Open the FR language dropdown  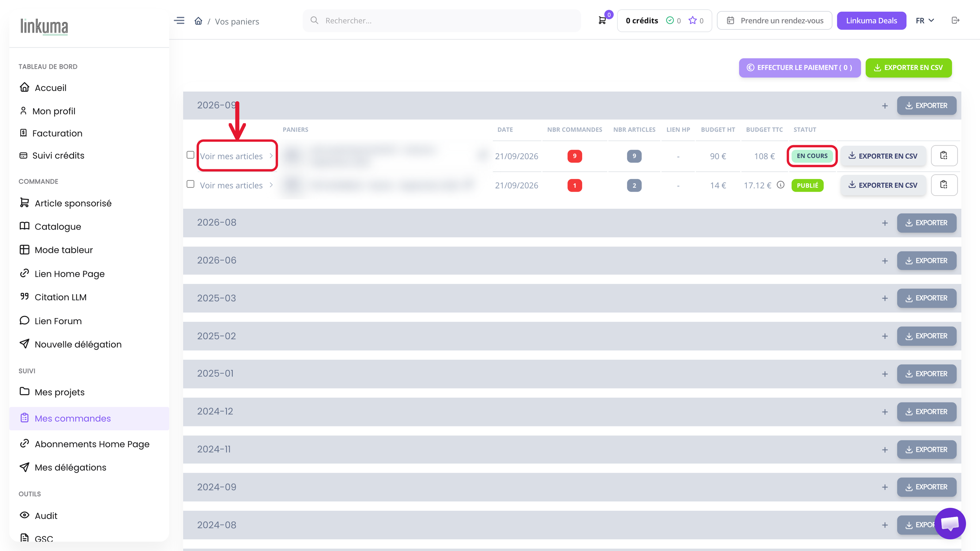coord(925,21)
